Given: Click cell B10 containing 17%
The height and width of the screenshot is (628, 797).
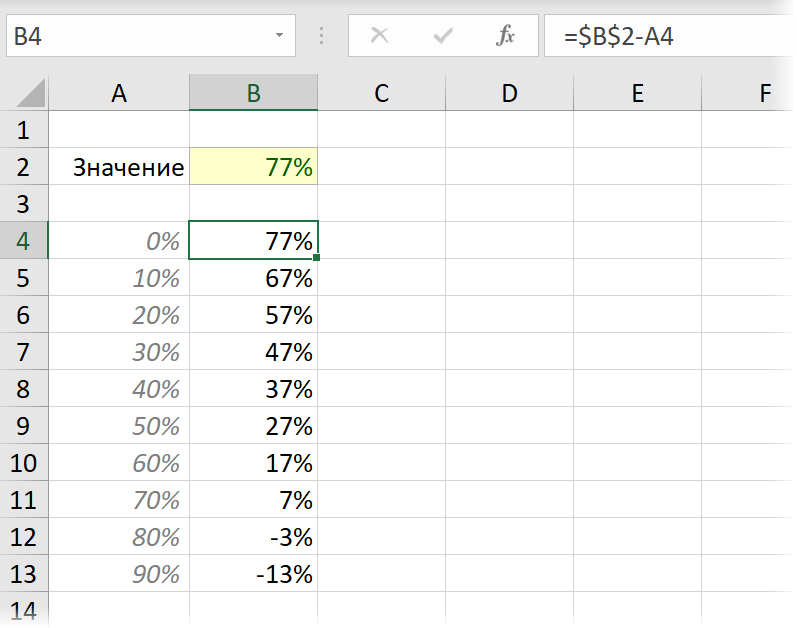Looking at the screenshot, I should pyautogui.click(x=254, y=462).
